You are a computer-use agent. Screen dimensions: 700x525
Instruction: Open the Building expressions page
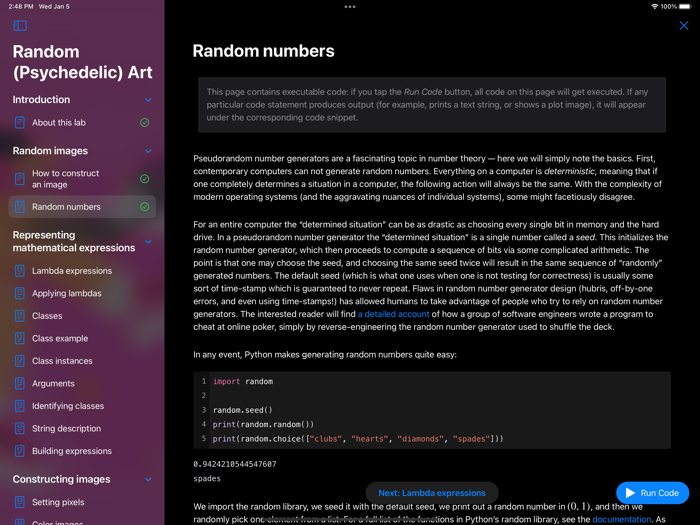pos(71,451)
